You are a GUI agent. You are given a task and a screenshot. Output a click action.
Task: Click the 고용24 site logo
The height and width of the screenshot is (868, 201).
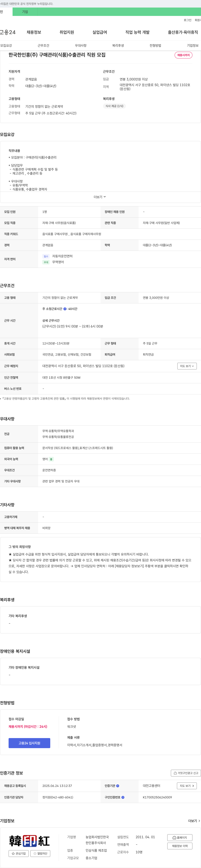(x=8, y=32)
